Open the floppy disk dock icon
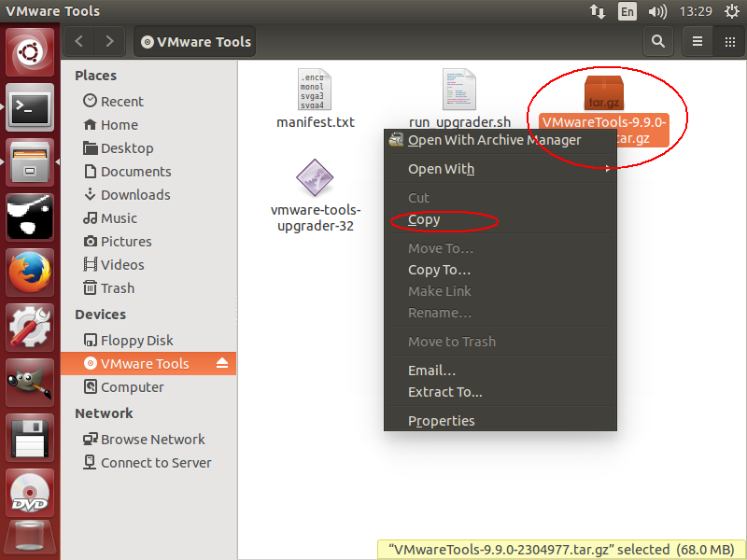 coord(30,438)
